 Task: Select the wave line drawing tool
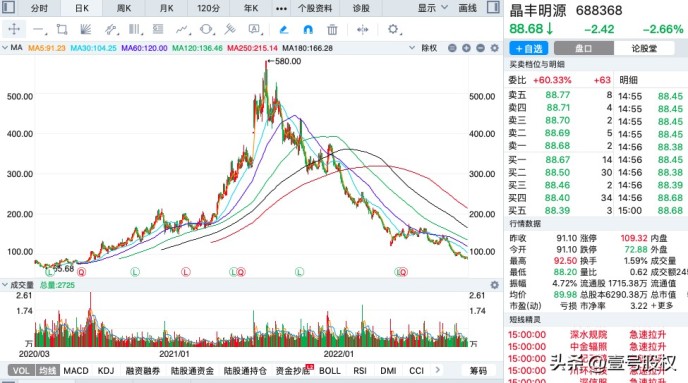[182, 29]
